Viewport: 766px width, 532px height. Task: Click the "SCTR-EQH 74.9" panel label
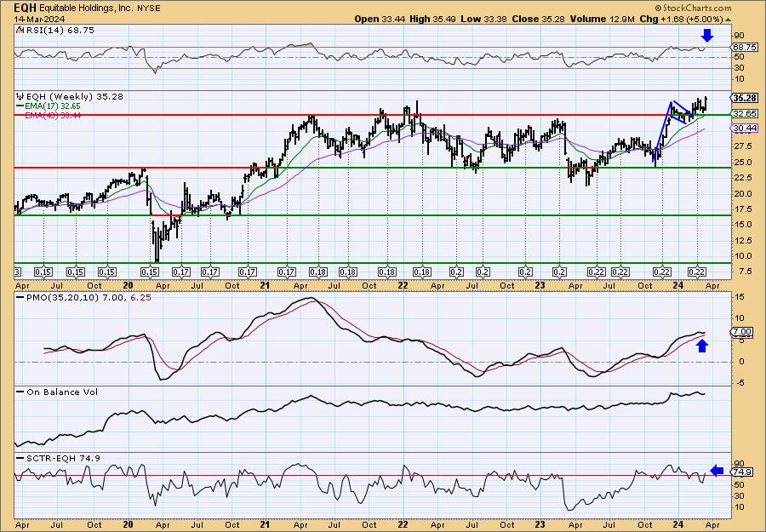pos(63,458)
